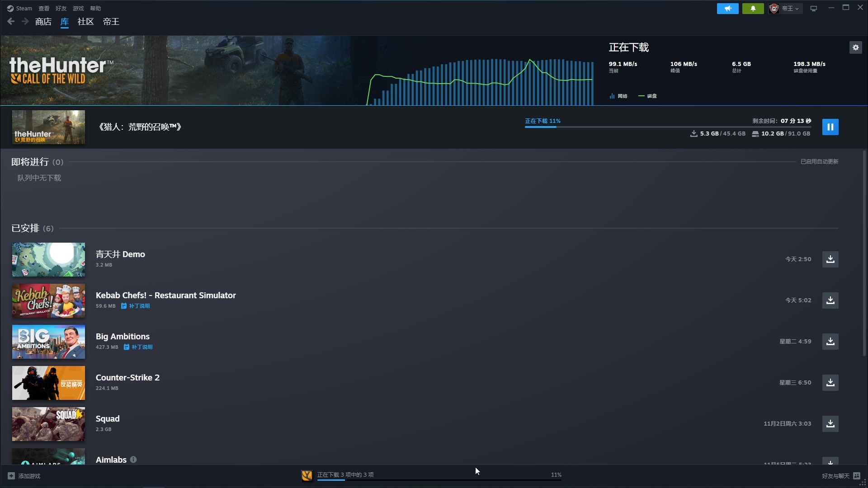Start downloading Counter-Strike 2 update
The width and height of the screenshot is (868, 488).
pyautogui.click(x=830, y=383)
